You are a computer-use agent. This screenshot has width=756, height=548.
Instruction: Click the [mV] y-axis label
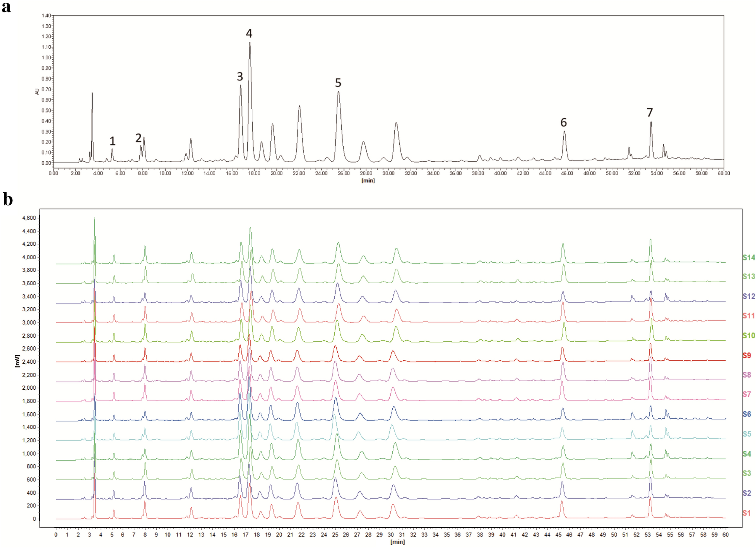pos(17,361)
